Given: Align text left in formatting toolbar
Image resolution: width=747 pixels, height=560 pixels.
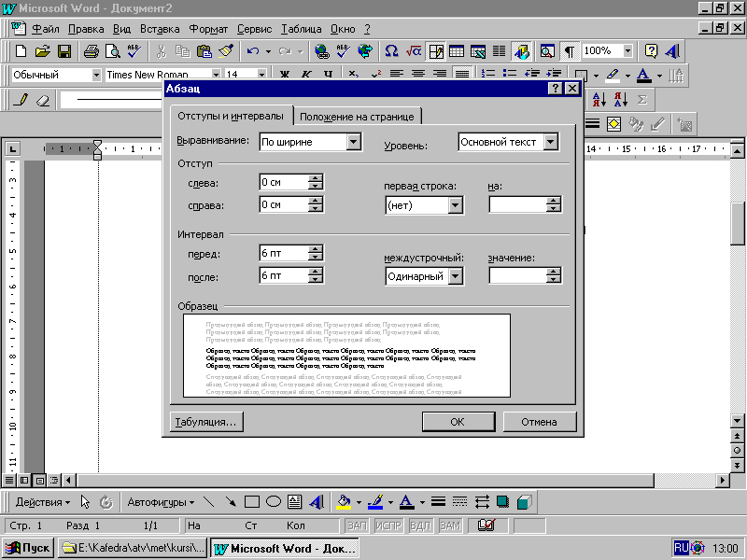Looking at the screenshot, I should coord(396,75).
